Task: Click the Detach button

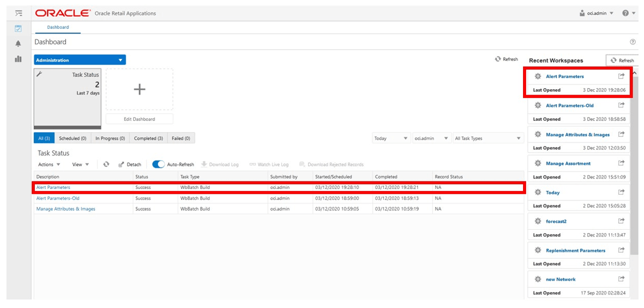Action: 130,164
